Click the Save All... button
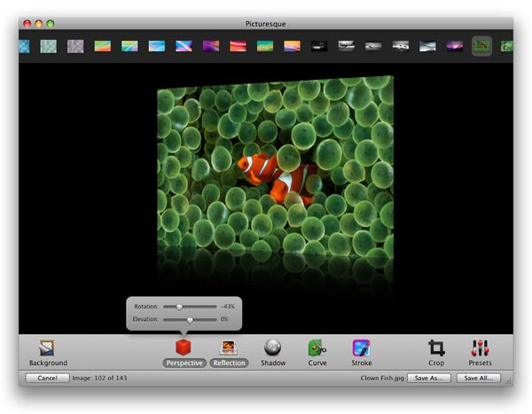This screenshot has height=414, width=532. tap(479, 378)
